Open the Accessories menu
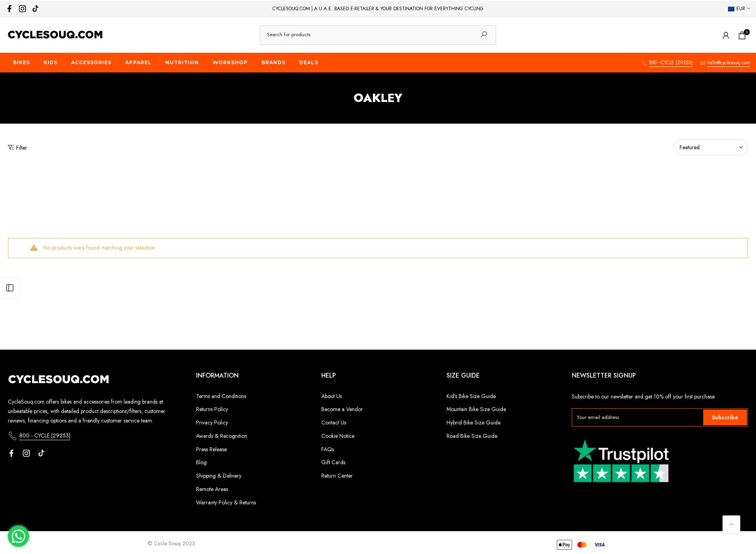756x554 pixels. coord(91,63)
